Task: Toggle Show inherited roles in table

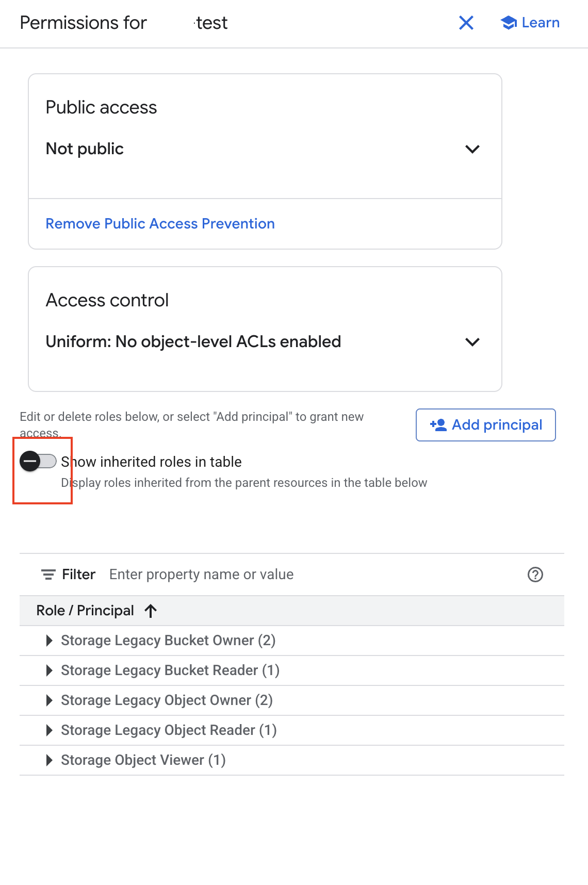Action: click(x=38, y=461)
